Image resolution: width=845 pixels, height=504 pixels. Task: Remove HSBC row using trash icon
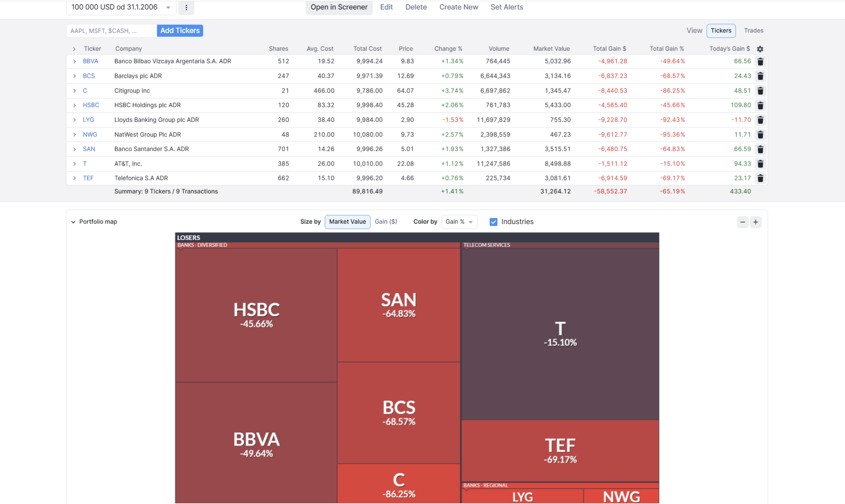coord(760,105)
